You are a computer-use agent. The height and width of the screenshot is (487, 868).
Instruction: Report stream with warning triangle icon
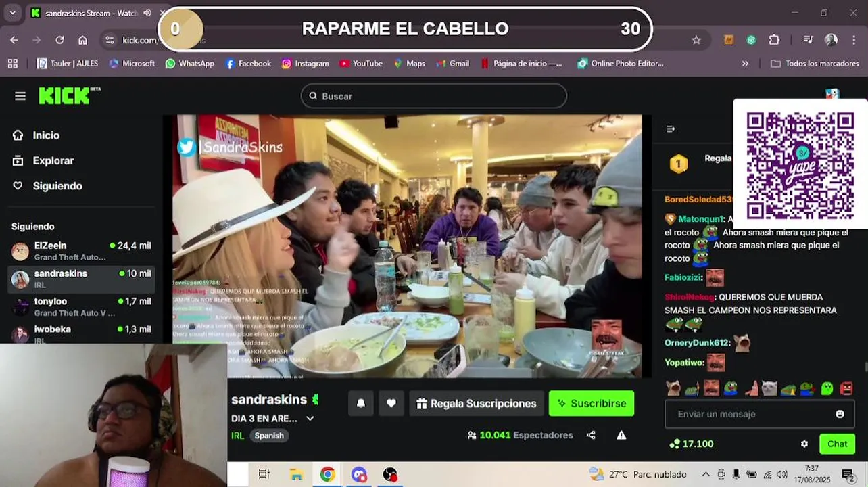621,435
